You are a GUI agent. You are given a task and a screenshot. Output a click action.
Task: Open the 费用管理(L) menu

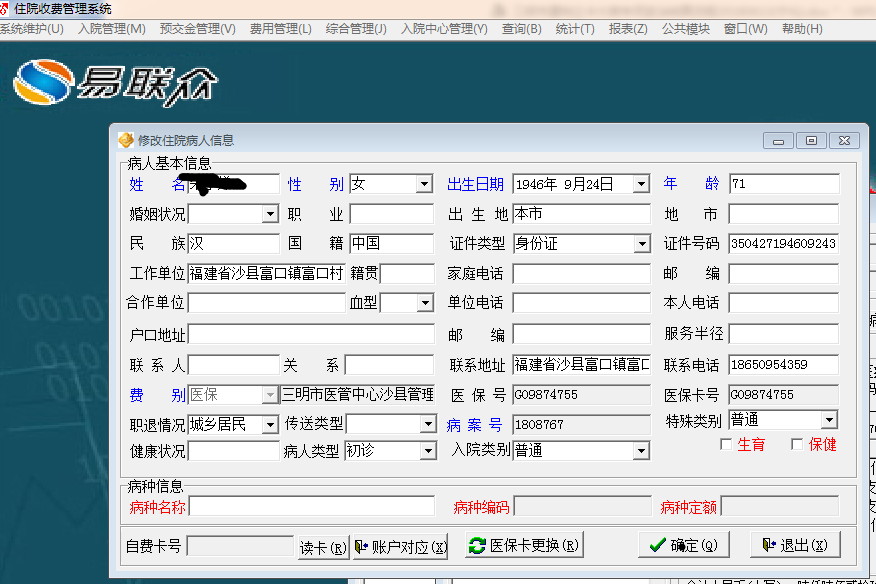click(x=280, y=29)
